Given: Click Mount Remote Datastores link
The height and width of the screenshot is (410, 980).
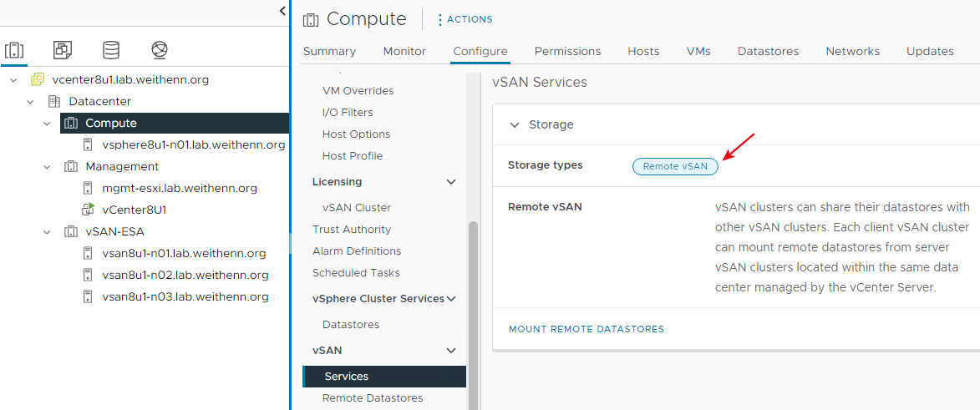Looking at the screenshot, I should tap(586, 329).
